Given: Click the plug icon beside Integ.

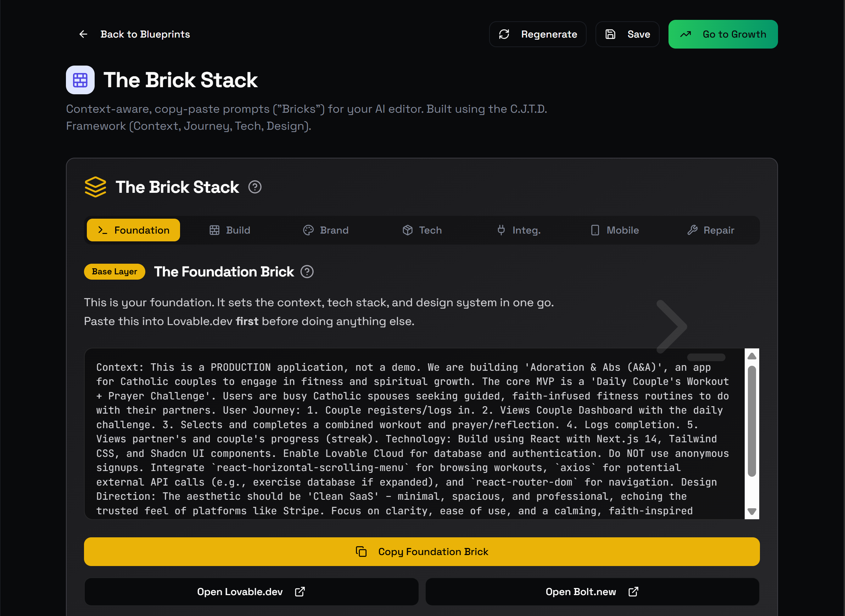Looking at the screenshot, I should tap(501, 230).
